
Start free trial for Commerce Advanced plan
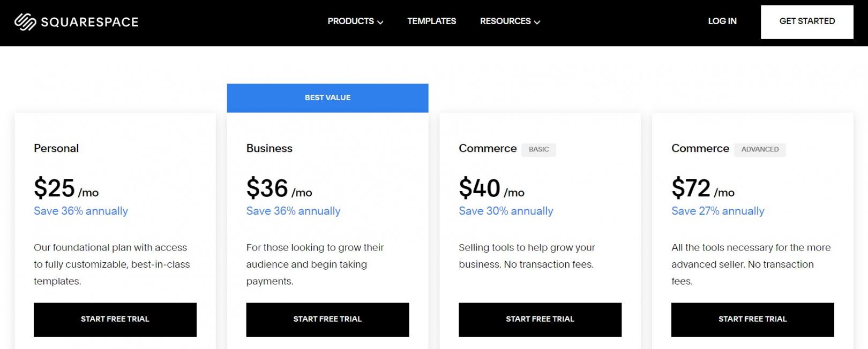[x=752, y=320]
